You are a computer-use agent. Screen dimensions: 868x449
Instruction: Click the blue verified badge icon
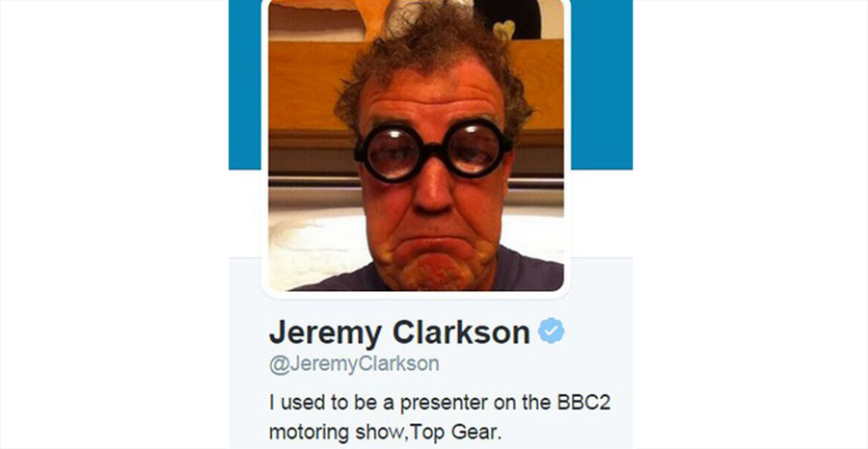[552, 331]
